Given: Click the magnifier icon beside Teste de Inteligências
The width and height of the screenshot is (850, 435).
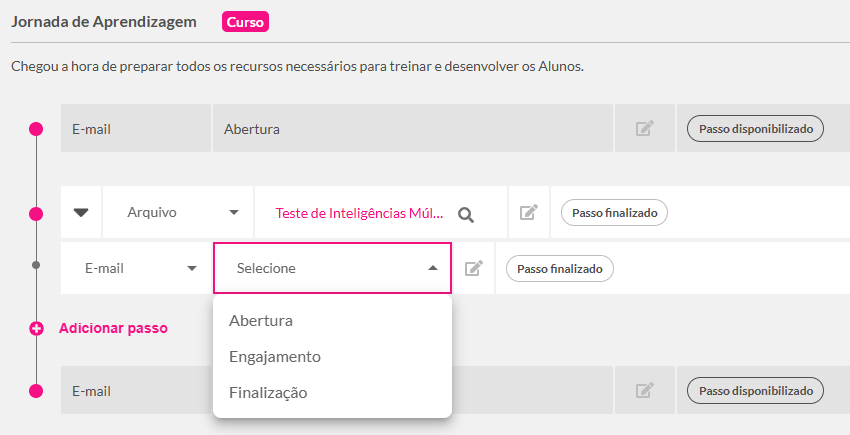Looking at the screenshot, I should click(x=466, y=215).
